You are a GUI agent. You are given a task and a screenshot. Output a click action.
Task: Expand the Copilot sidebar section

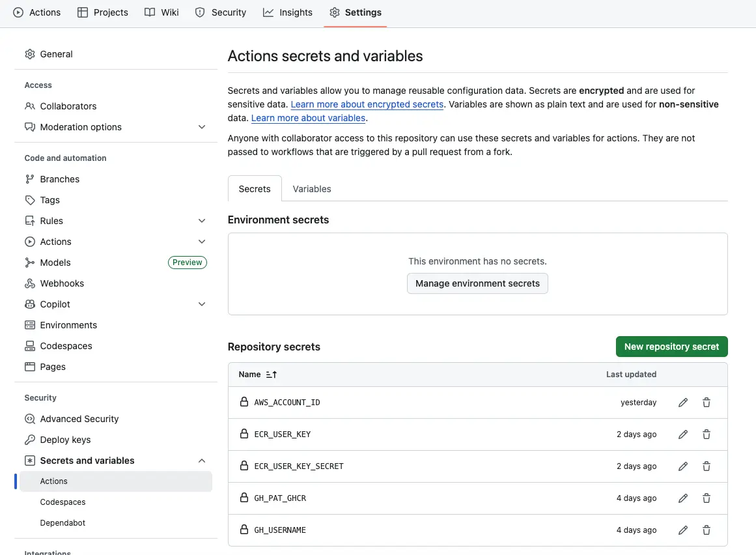pos(202,304)
